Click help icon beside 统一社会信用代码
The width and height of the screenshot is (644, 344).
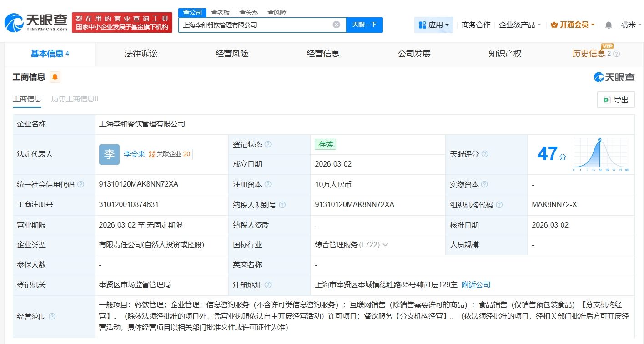point(81,185)
